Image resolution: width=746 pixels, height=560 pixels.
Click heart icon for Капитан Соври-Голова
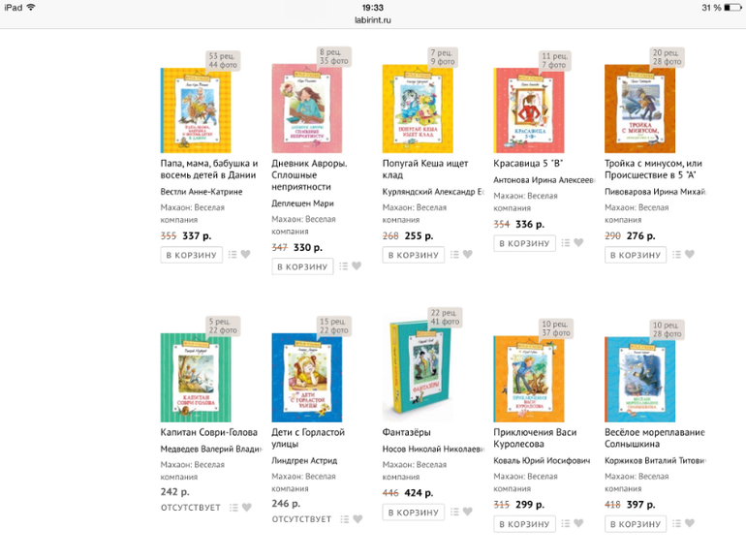click(x=246, y=507)
